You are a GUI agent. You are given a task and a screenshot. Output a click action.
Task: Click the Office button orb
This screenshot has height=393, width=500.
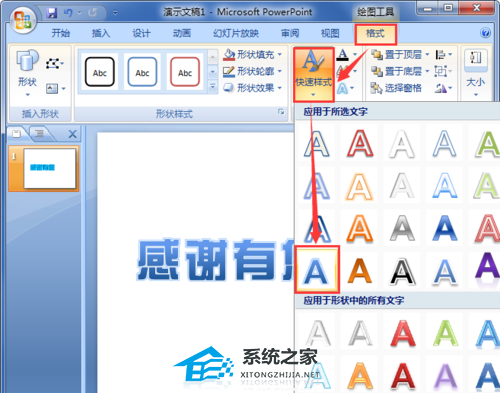click(23, 20)
